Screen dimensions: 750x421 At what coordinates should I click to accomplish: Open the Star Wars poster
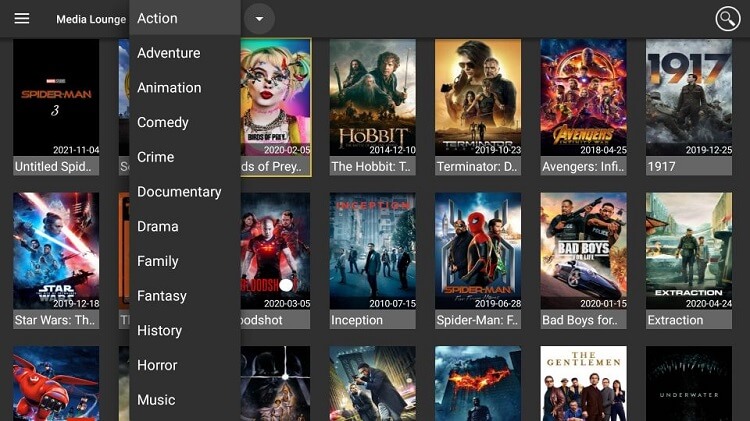coord(56,251)
